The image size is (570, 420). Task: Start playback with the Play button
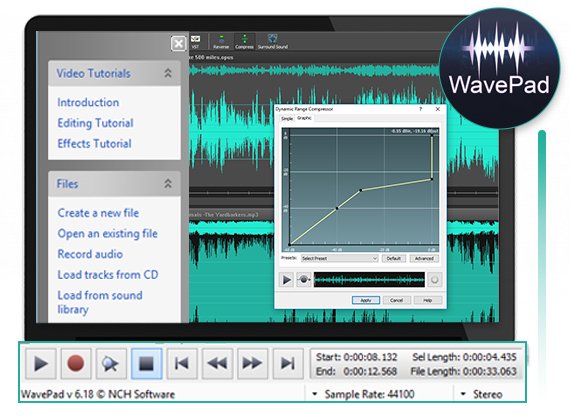[41, 363]
